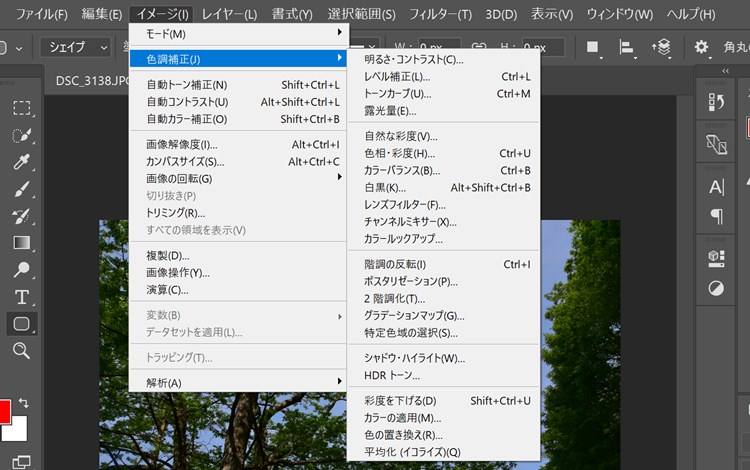The image size is (750, 470).
Task: Click the path alignment icon
Action: click(x=627, y=47)
